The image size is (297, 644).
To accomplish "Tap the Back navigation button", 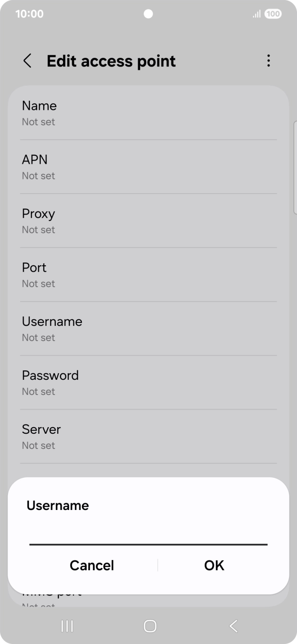I will [x=233, y=626].
